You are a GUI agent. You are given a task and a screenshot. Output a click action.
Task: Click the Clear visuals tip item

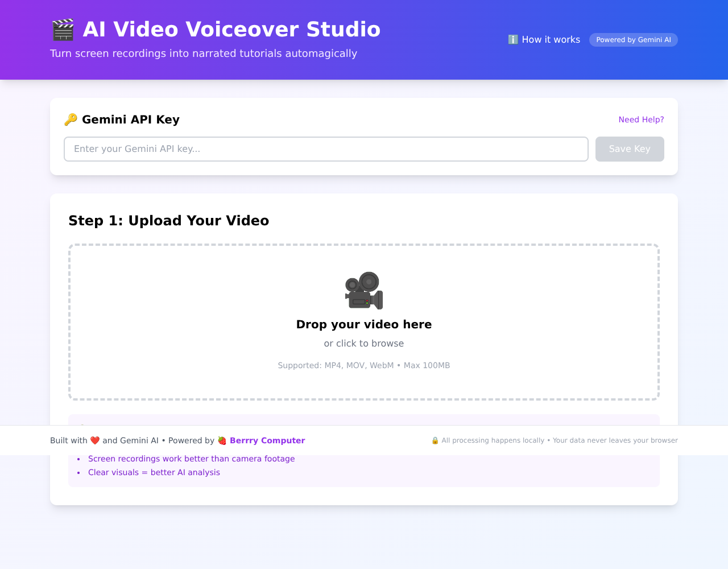[x=154, y=472]
